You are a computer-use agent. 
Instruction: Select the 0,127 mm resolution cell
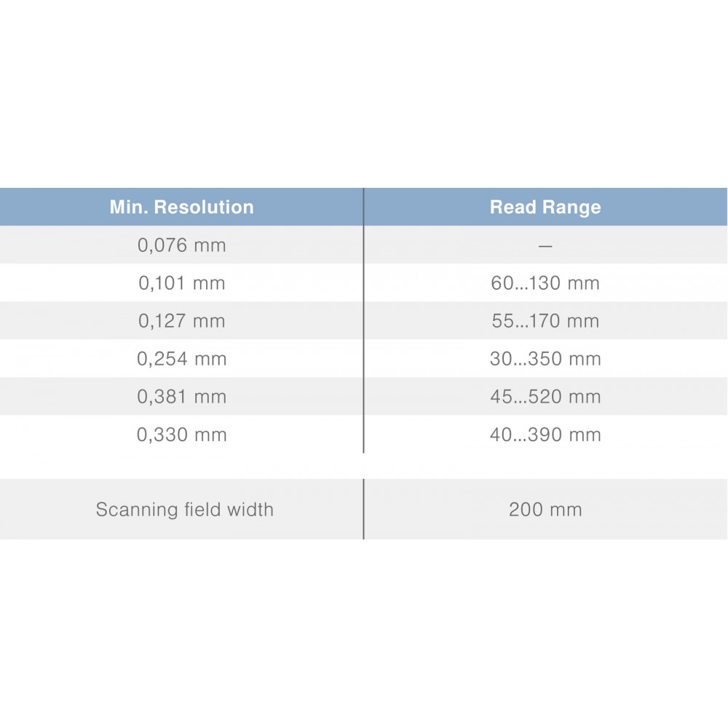(181, 321)
